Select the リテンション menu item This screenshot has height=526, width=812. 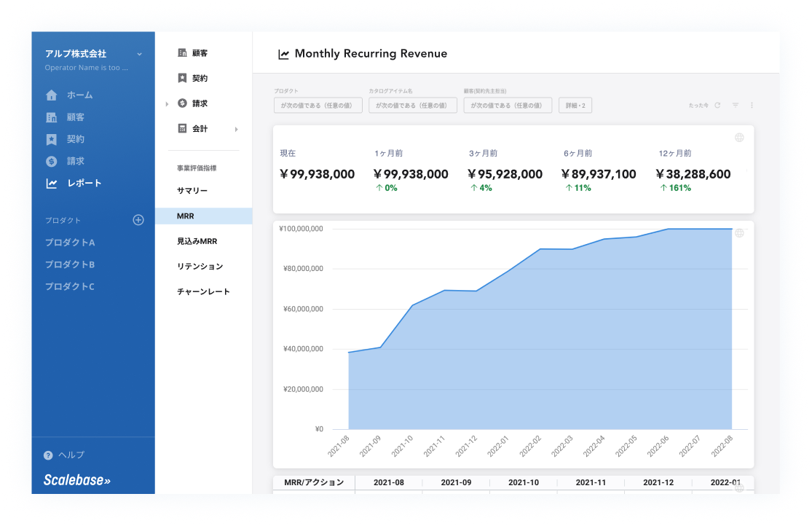(200, 267)
